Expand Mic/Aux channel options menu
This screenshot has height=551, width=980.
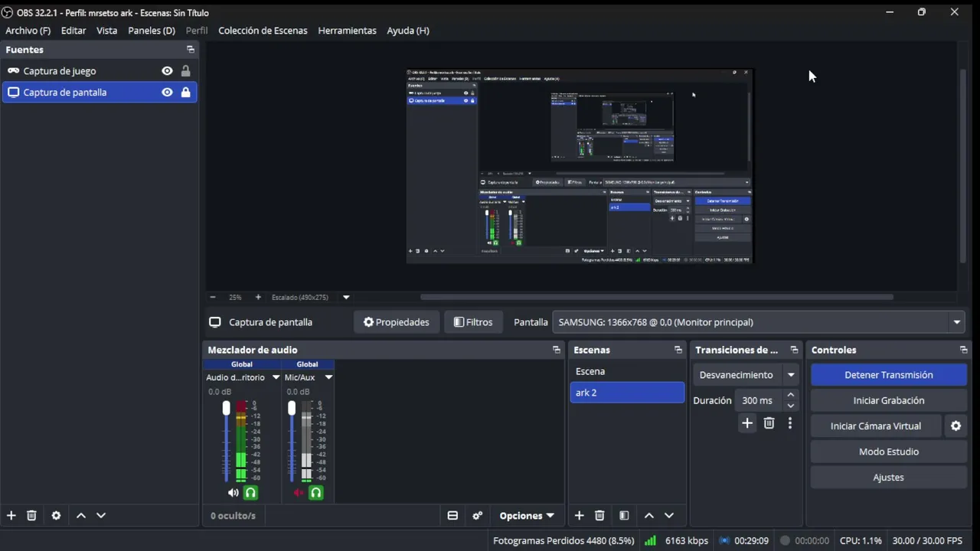(328, 377)
